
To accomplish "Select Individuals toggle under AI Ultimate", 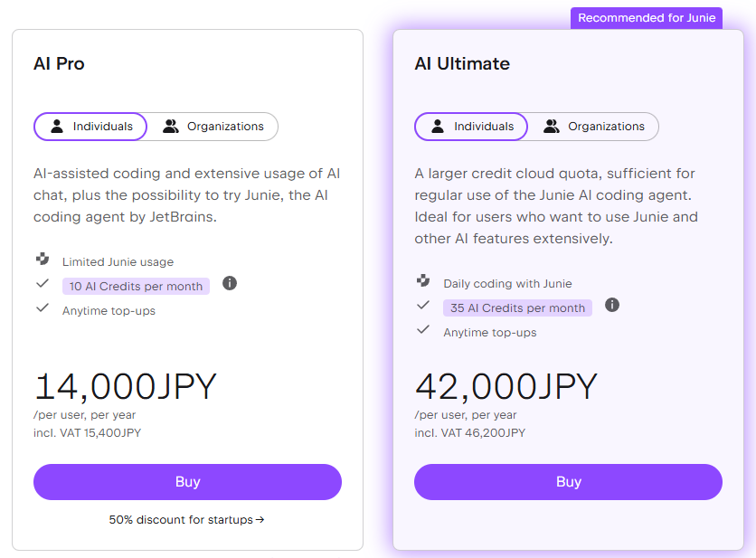I will click(x=471, y=127).
